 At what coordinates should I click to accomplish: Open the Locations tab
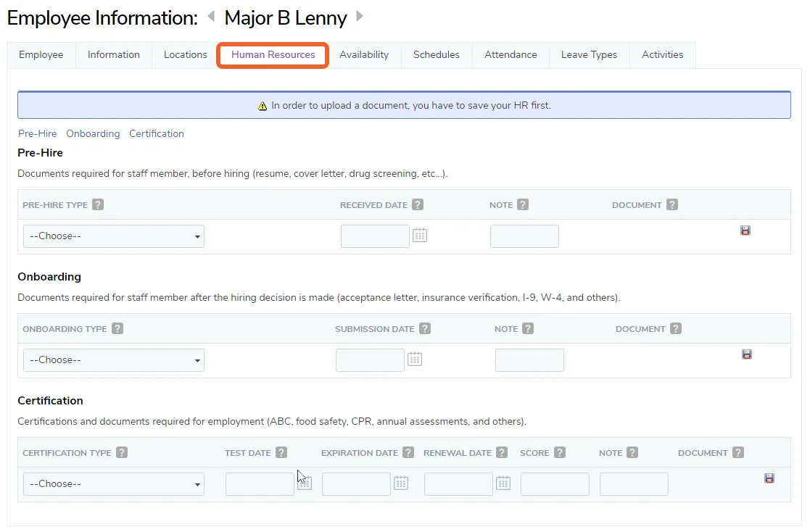click(x=186, y=55)
